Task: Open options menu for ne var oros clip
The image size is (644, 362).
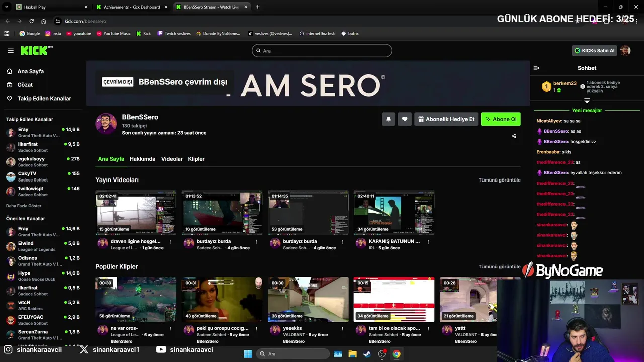Action: click(x=170, y=329)
